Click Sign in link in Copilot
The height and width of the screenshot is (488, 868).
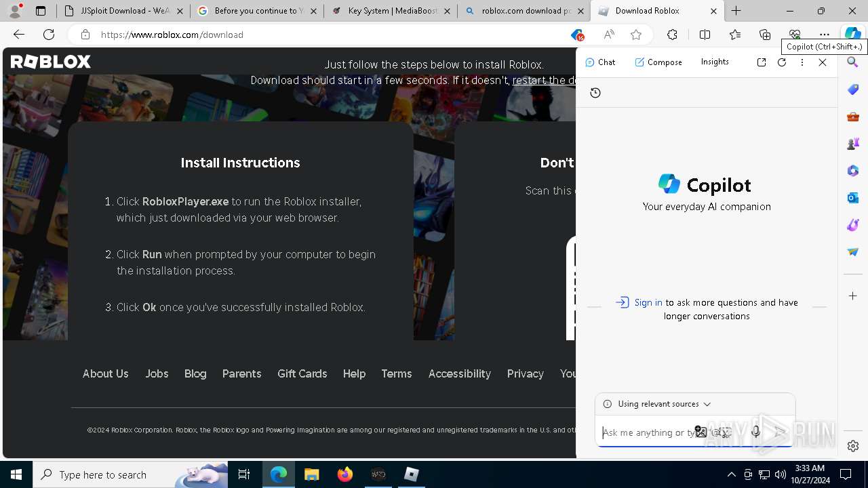pos(648,302)
